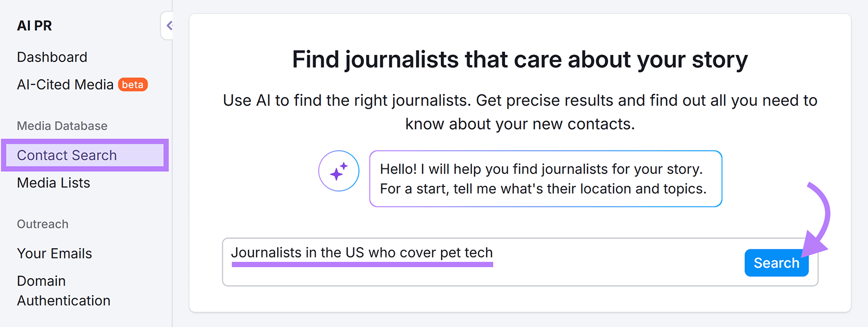Screen dimensions: 868x327
Task: Click the highlighted Contact Search box
Action: 85,155
